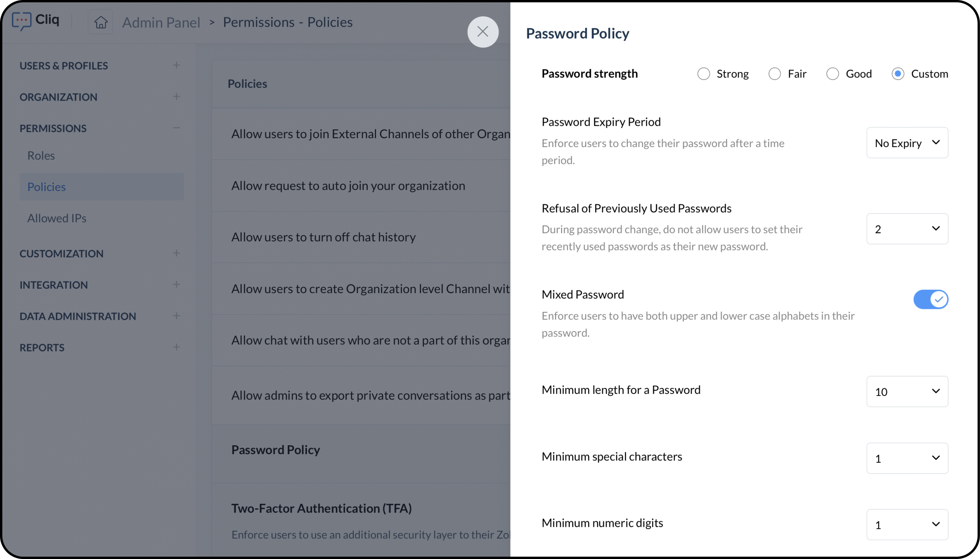Collapse Permissions section minus icon
This screenshot has width=980, height=559.
177,128
